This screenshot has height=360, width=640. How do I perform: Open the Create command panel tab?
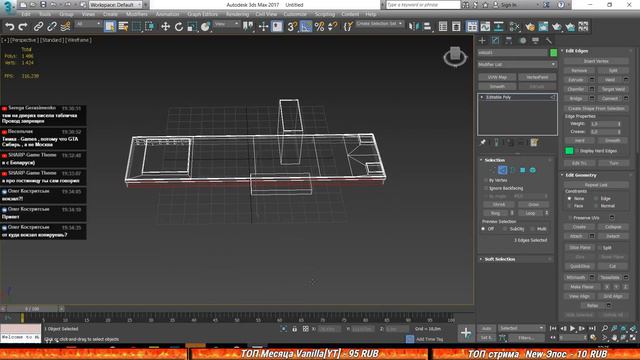[482, 40]
